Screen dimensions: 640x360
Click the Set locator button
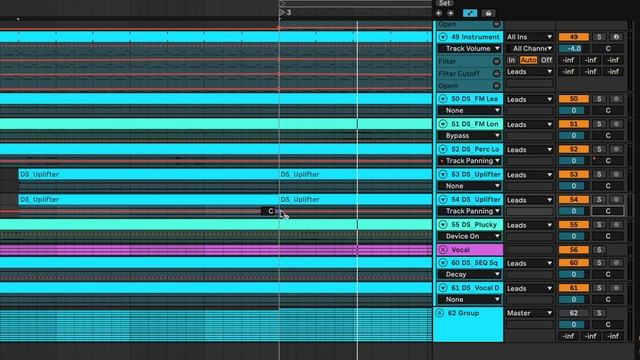coord(444,3)
